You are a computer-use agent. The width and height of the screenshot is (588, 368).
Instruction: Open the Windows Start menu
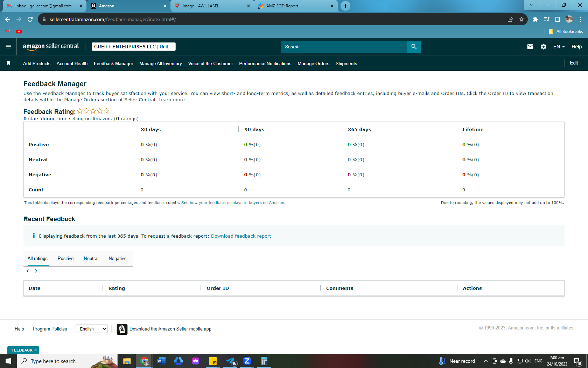tap(8, 361)
